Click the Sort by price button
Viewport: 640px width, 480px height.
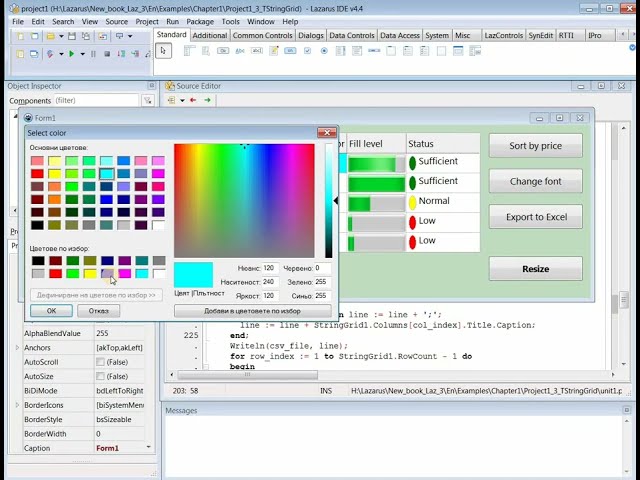(x=536, y=146)
